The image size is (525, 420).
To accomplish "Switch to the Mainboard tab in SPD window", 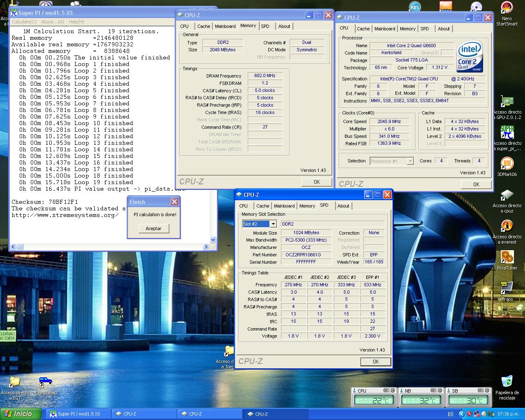I will click(284, 206).
